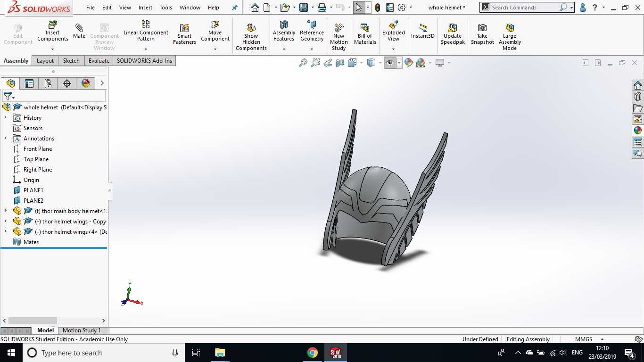
Task: Open Bill of Materials tool
Action: coord(365,34)
